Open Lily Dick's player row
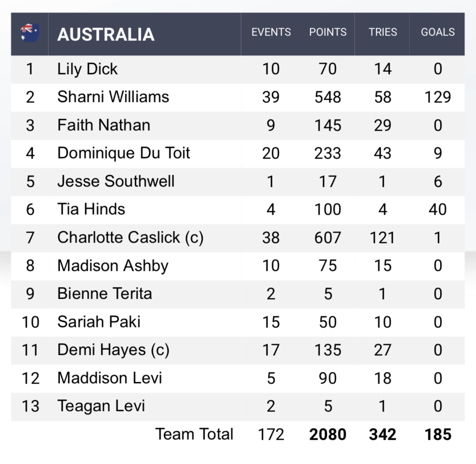 click(88, 69)
